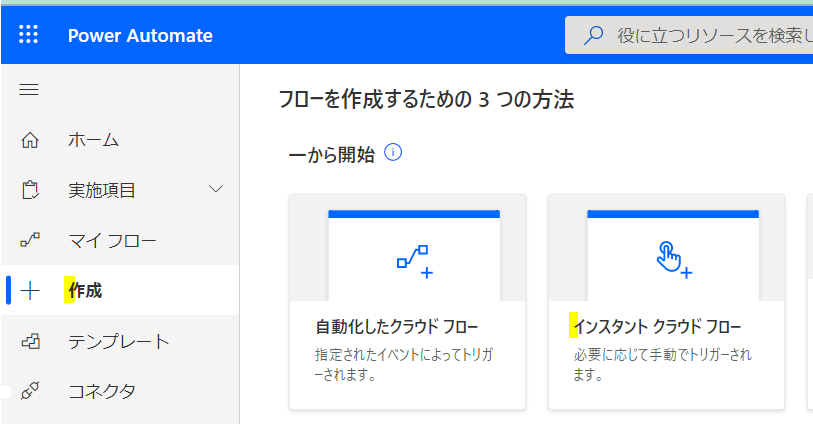The width and height of the screenshot is (813, 424).
Task: Choose 自動化したクラウド フロー card
Action: tap(407, 328)
